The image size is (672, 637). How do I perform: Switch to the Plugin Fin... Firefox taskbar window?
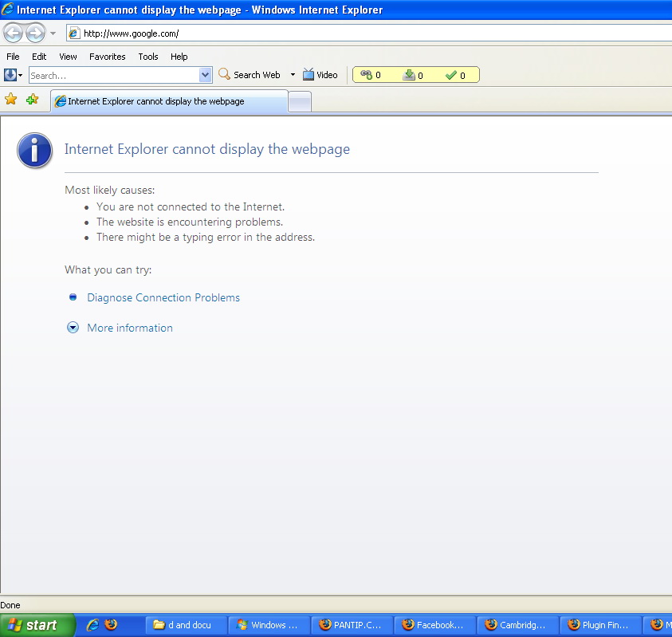point(600,625)
